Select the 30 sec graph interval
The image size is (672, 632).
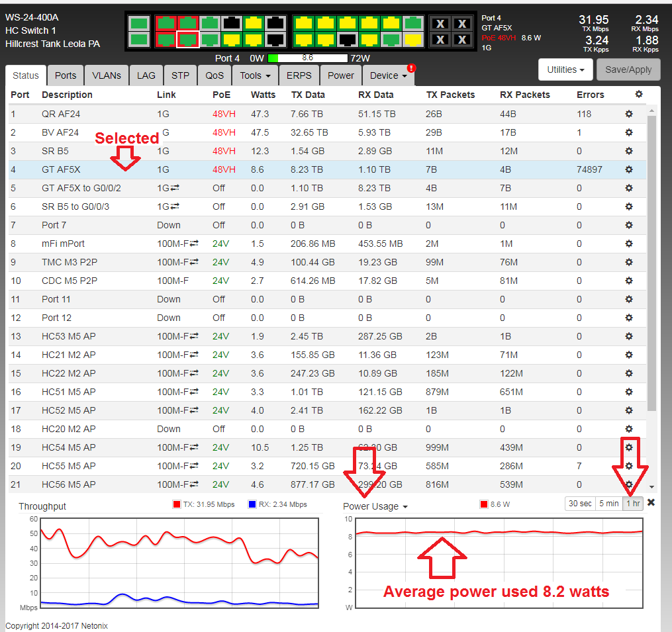pos(581,504)
